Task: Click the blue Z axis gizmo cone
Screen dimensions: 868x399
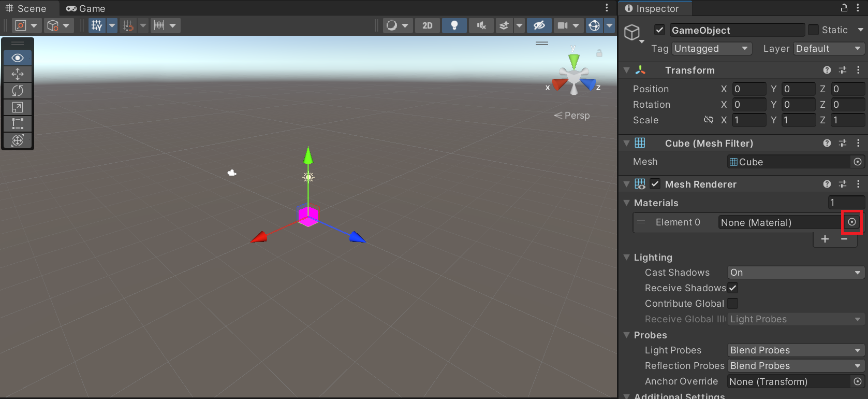Action: click(589, 84)
